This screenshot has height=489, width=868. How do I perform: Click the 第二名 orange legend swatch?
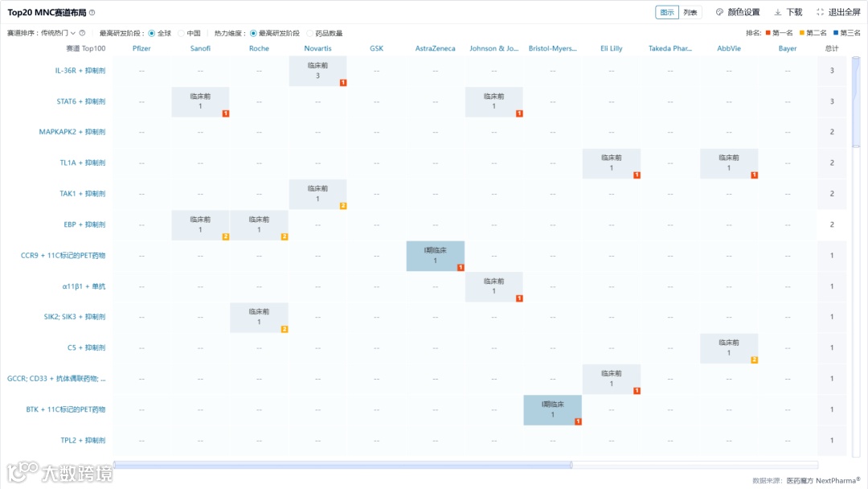801,33
